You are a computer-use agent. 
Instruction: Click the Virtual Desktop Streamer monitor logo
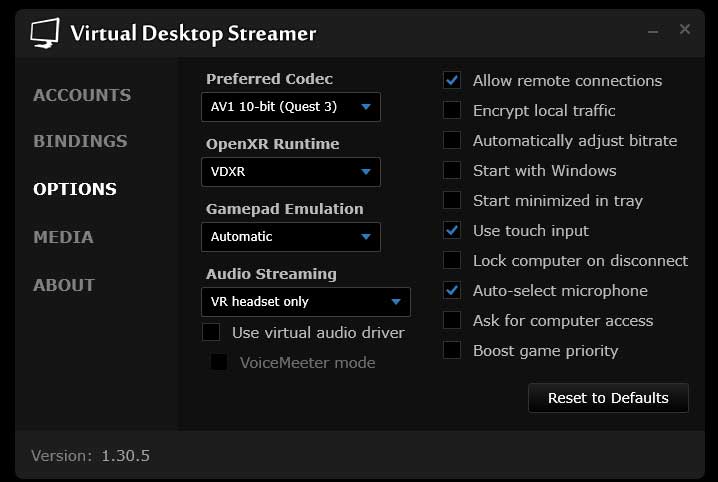click(x=45, y=33)
